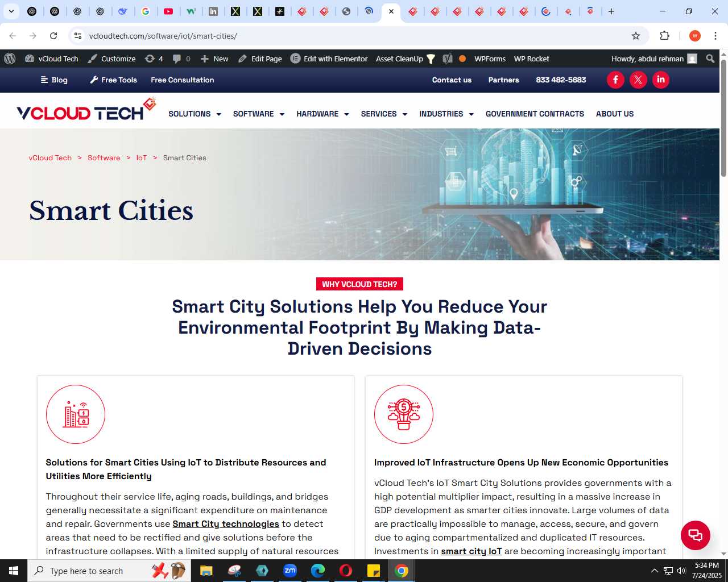The height and width of the screenshot is (582, 728).
Task: Expand the INDUSTRIES menu
Action: pos(446,114)
